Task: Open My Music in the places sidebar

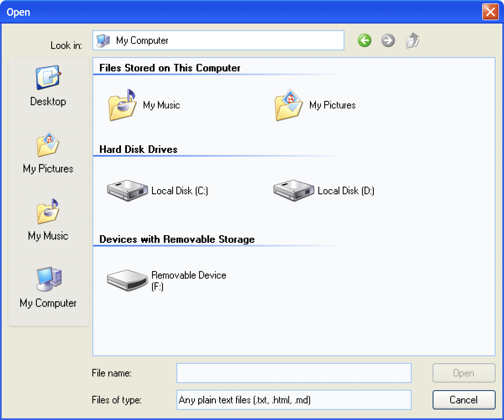Action: 48,220
